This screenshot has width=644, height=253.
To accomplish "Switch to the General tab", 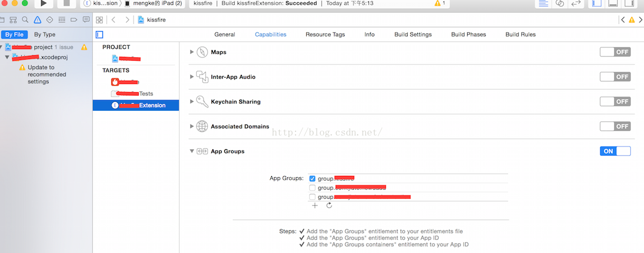I will 224,34.
